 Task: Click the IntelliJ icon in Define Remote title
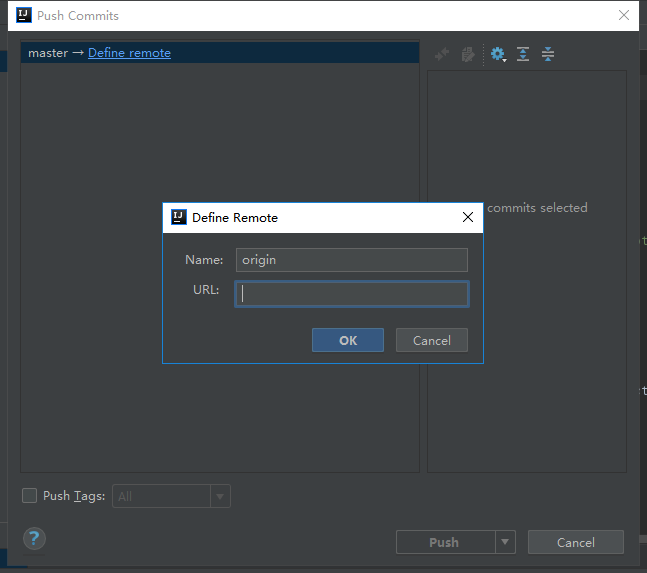click(x=179, y=217)
